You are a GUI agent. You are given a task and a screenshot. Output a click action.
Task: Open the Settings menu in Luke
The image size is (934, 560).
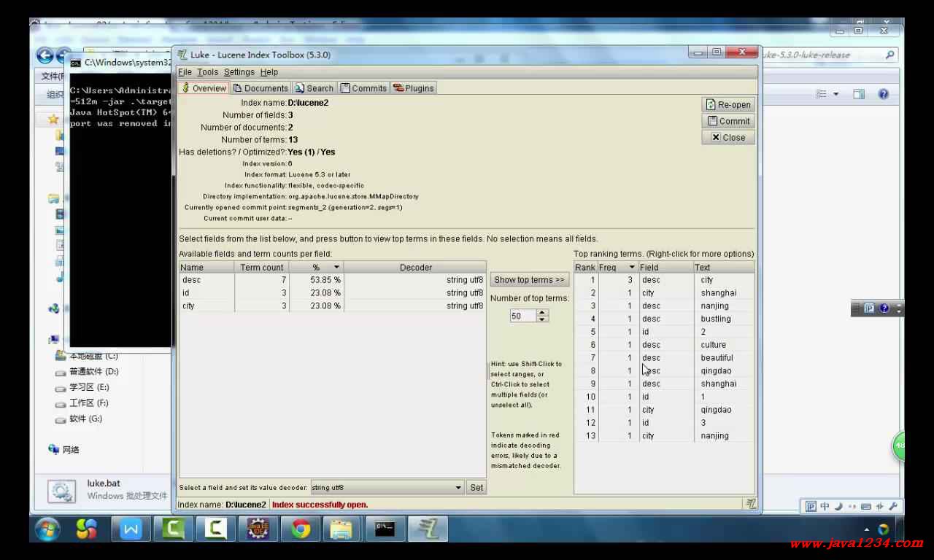click(239, 72)
